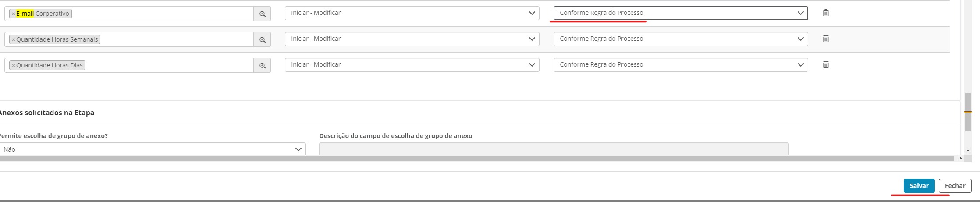
Task: Click the Permite escolha de grupo de anexo label
Action: point(53,136)
